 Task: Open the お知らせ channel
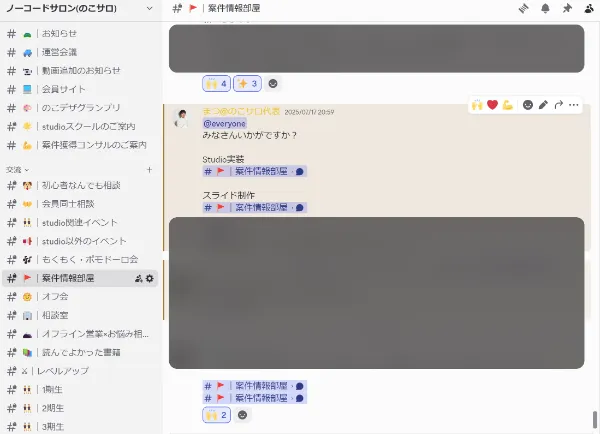(80, 34)
